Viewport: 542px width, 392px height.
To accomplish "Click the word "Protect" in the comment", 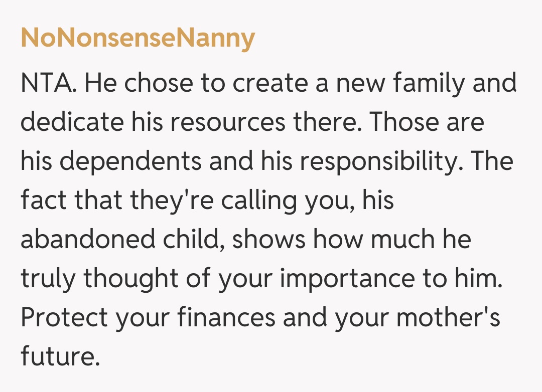I will point(64,318).
